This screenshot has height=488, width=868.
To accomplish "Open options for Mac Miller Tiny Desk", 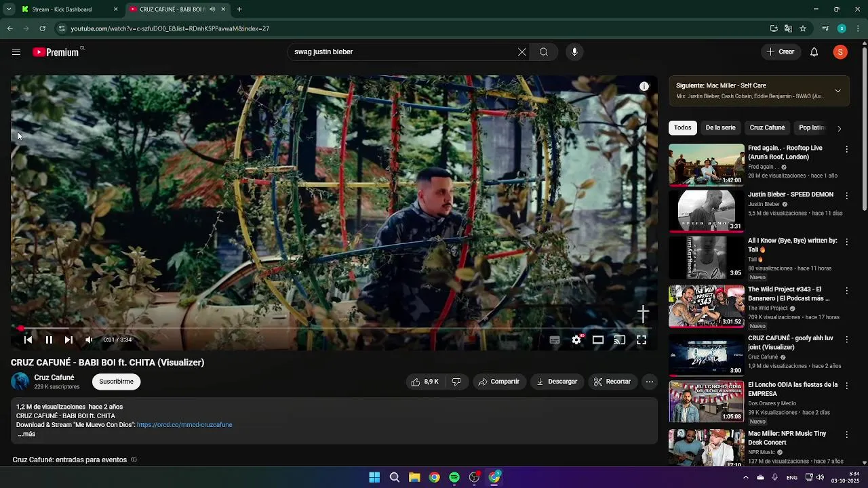I will (846, 434).
